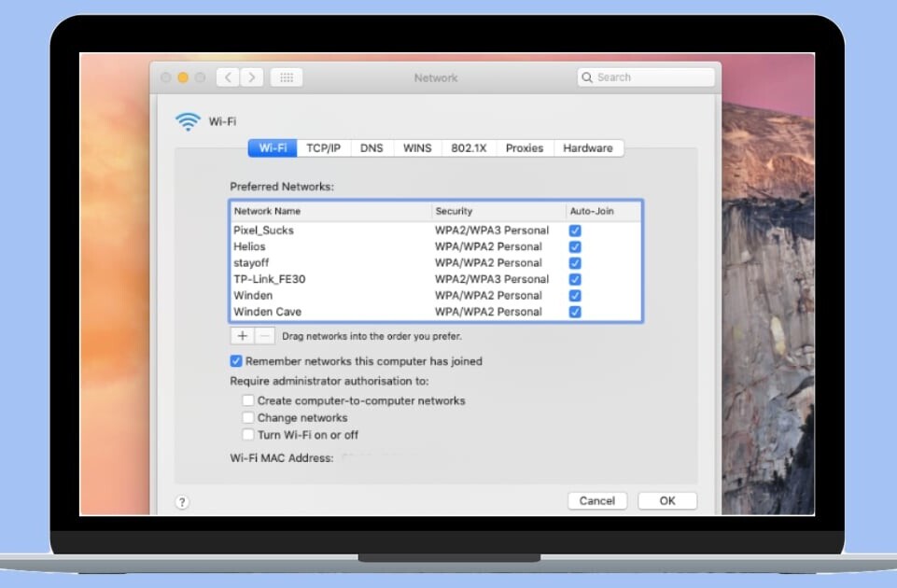Disable Auto-Join for Pixel_Sucks
This screenshot has width=897, height=588.
(575, 231)
